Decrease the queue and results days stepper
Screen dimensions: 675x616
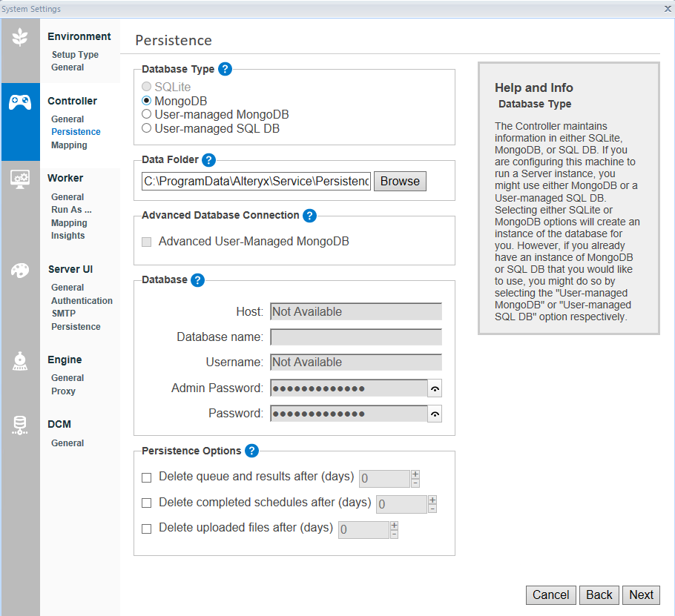415,483
